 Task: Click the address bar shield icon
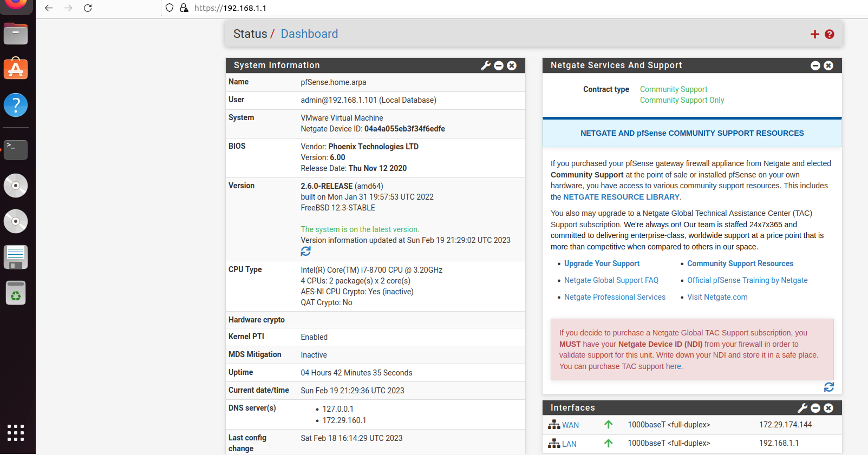pos(169,8)
